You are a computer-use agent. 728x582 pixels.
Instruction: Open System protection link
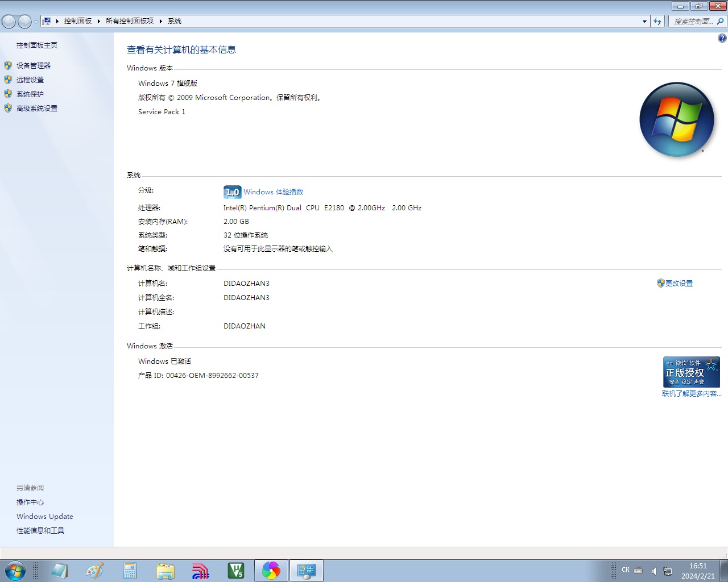[30, 94]
